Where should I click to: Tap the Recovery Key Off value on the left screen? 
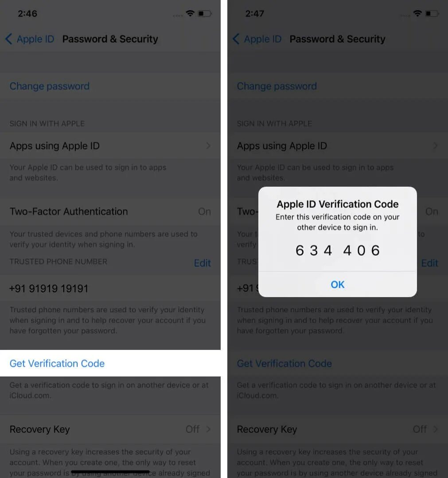pyautogui.click(x=192, y=429)
